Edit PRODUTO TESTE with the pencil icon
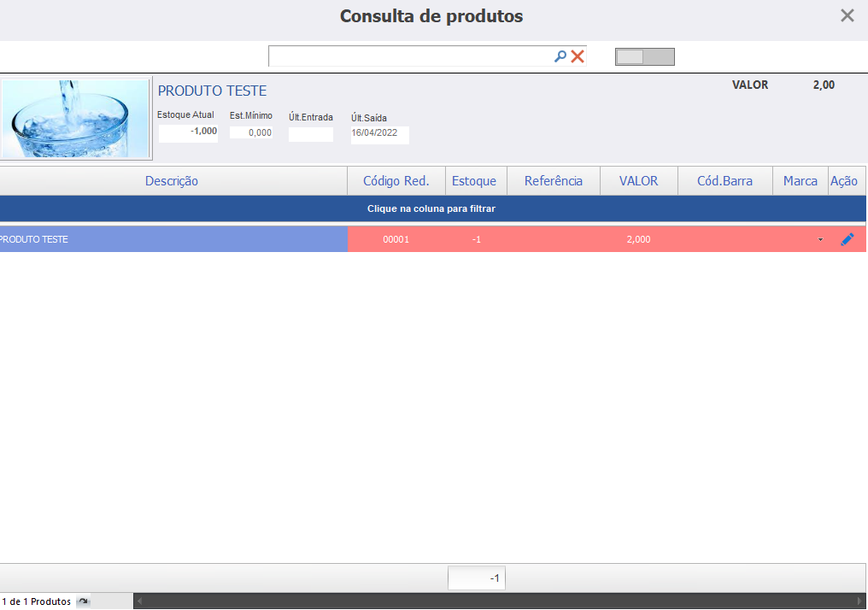This screenshot has width=868, height=610. tap(847, 239)
